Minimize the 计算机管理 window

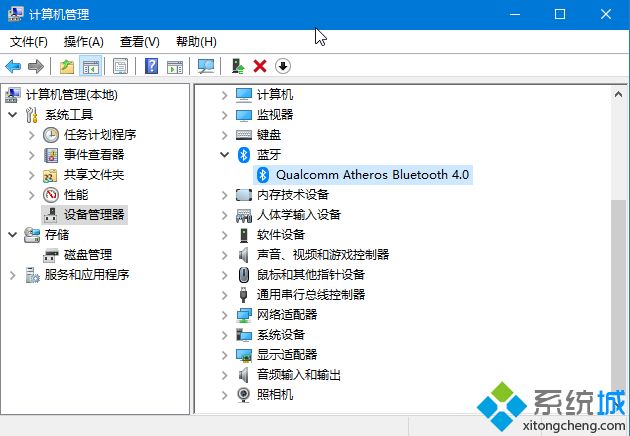tap(515, 14)
